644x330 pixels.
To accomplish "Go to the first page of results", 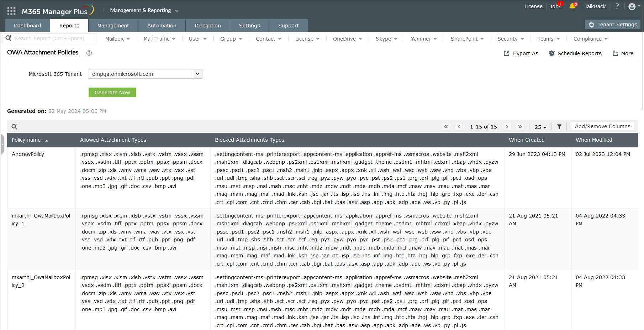I will [446, 127].
